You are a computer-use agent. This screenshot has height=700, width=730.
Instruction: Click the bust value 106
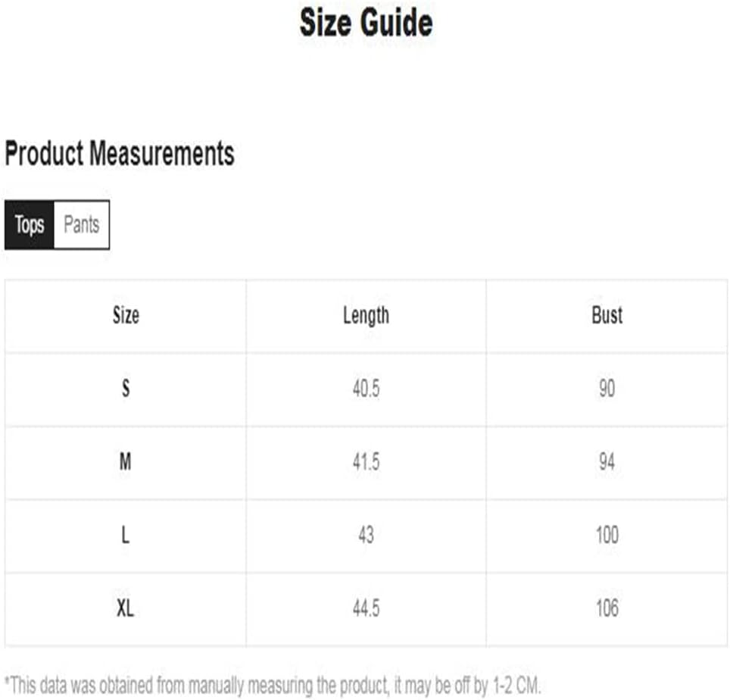(607, 608)
